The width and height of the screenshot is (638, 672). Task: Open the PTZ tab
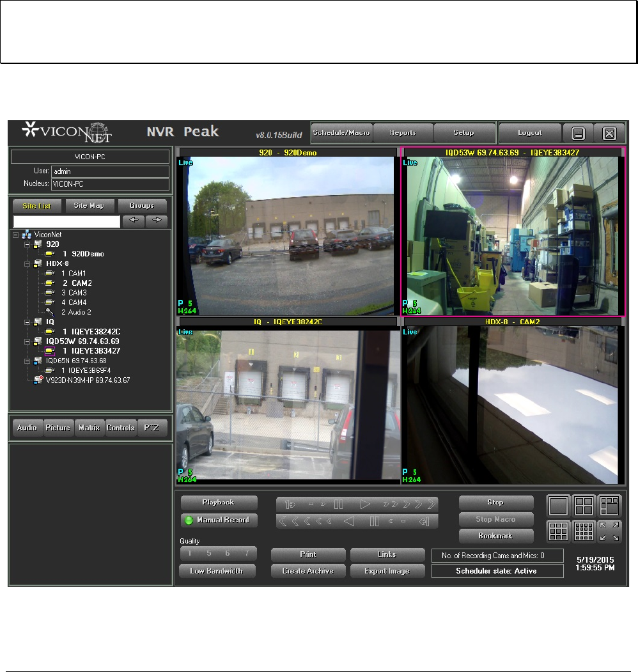(x=152, y=428)
